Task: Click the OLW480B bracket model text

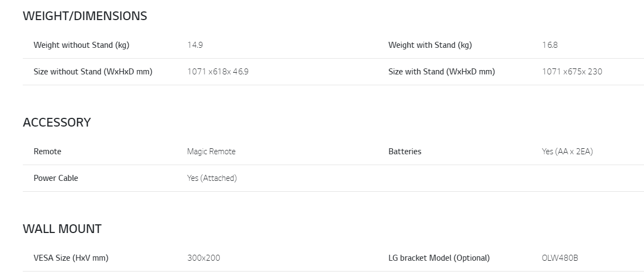Action: [560, 258]
